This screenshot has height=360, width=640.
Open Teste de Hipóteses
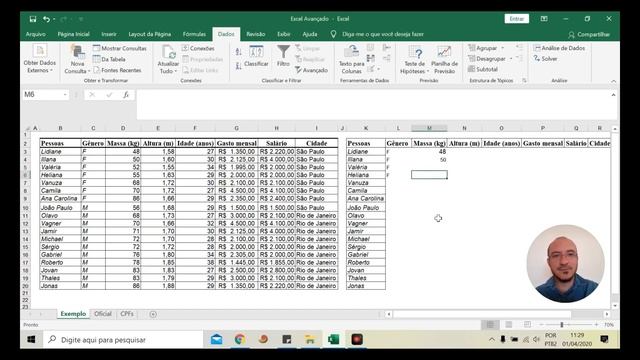point(415,60)
